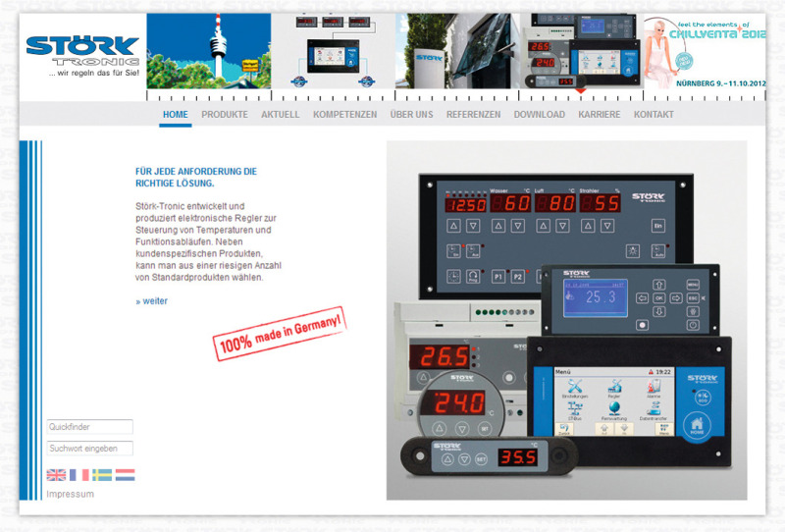The width and height of the screenshot is (785, 532).
Task: Open KOMPETENZEN in the navigation bar
Action: 345,114
